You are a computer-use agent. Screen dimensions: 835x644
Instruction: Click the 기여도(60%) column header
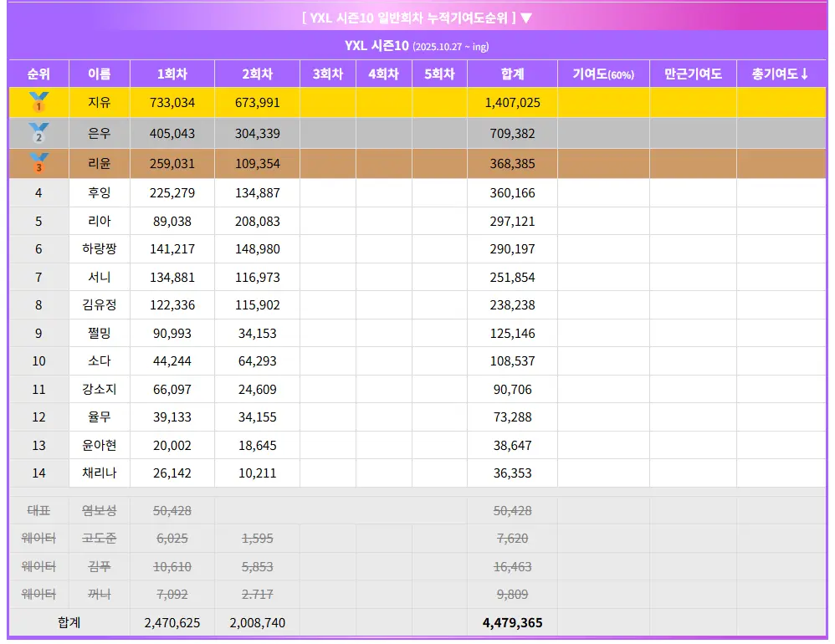[603, 74]
